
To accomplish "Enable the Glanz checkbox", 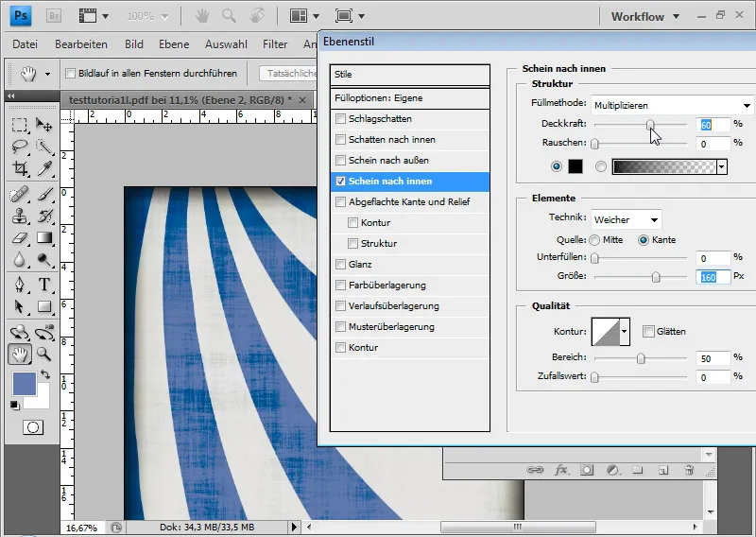I will tap(341, 264).
